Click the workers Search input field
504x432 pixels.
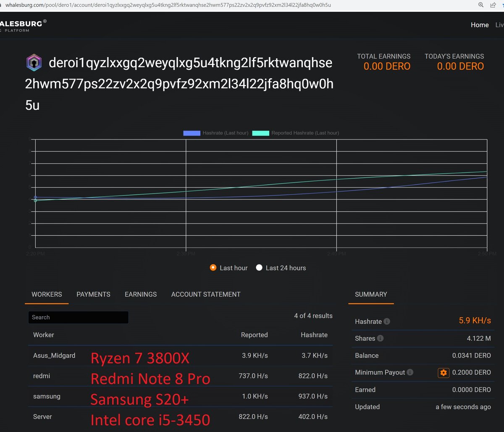78,317
